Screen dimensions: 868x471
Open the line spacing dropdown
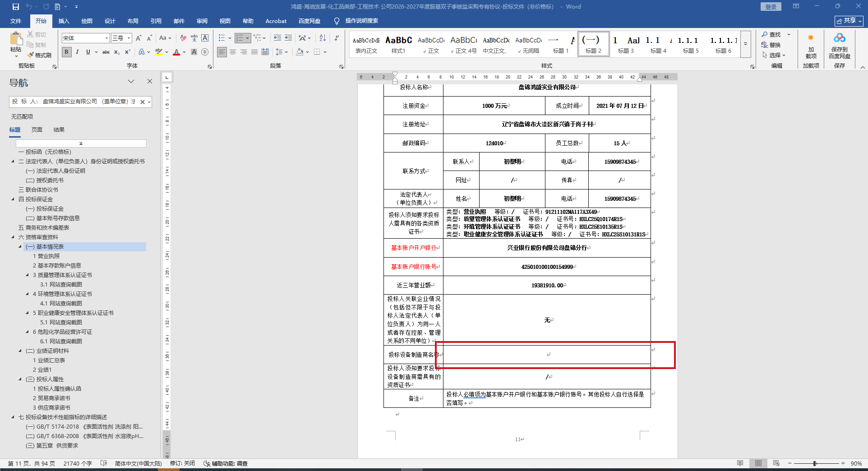pos(282,52)
